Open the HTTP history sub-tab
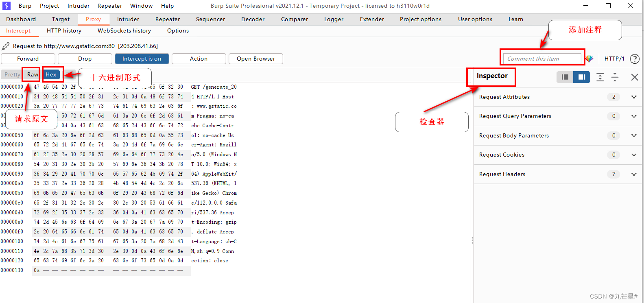644x303 pixels. 64,31
